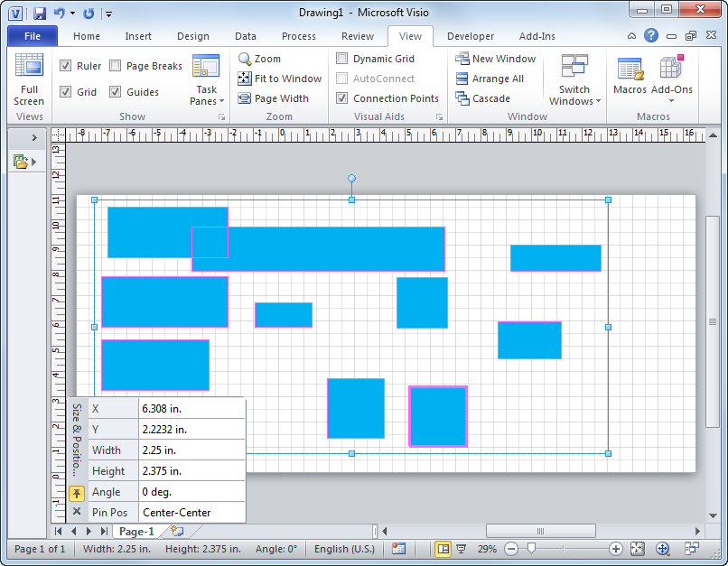The image size is (728, 566).
Task: Enable the Page Breaks checkbox
Action: tap(116, 66)
